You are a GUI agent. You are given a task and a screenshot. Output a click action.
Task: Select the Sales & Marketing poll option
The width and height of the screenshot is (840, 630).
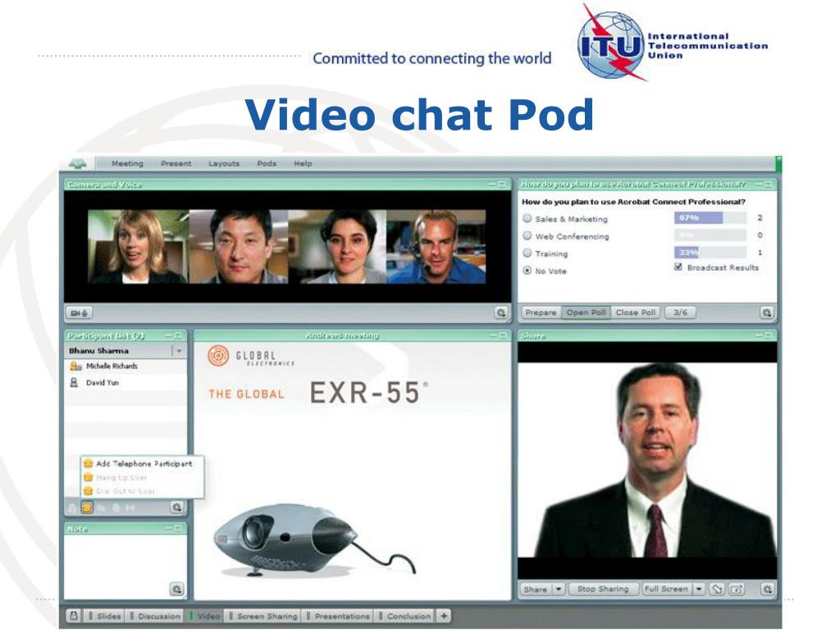click(527, 218)
